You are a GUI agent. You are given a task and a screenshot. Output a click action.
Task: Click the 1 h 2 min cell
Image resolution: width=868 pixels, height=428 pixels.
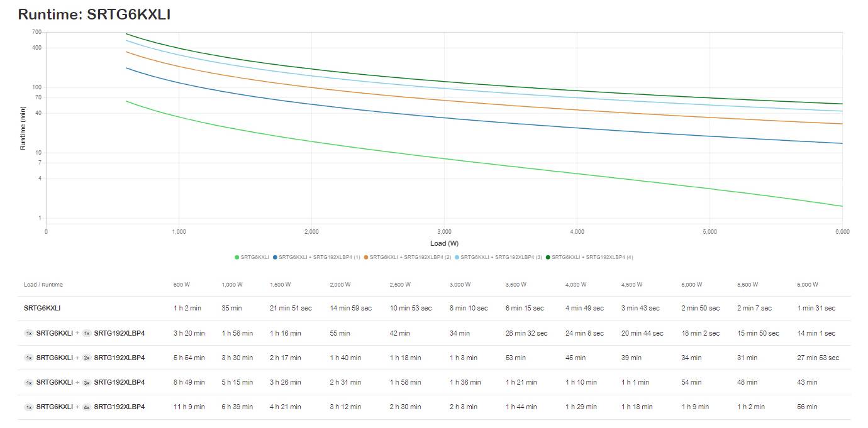(187, 308)
